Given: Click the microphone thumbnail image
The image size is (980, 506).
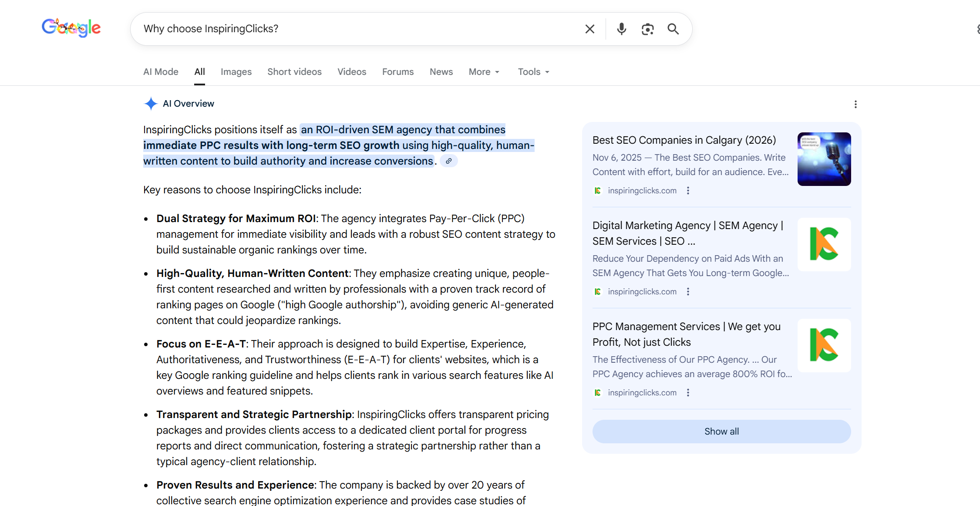Looking at the screenshot, I should 824,159.
